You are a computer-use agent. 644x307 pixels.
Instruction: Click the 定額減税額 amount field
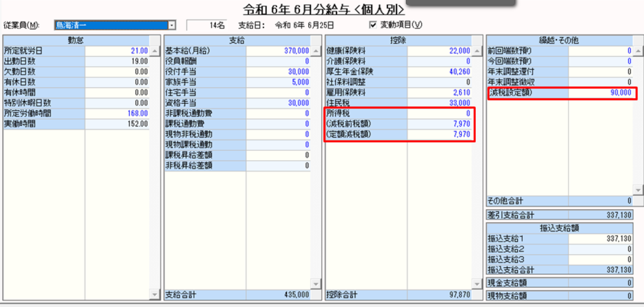click(439, 134)
